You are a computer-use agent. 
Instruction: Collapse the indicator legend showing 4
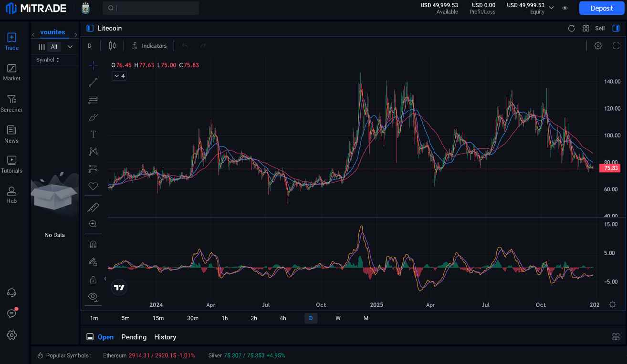(x=119, y=76)
